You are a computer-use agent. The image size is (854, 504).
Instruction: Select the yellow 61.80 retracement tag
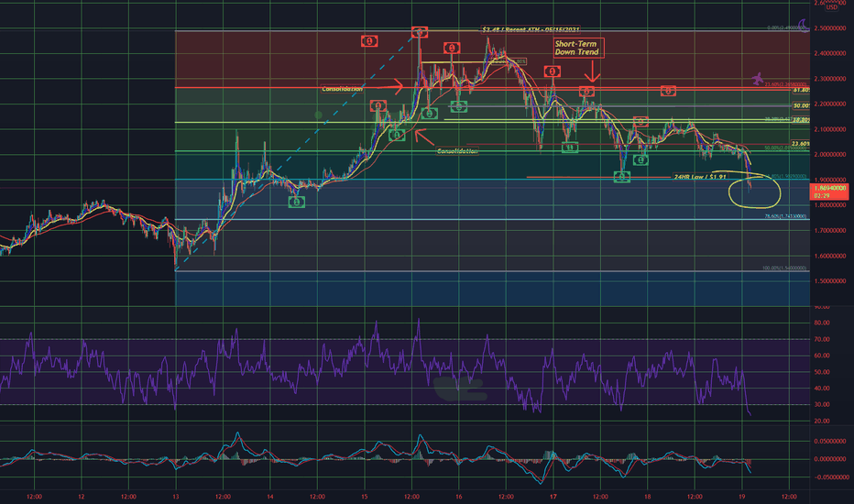click(x=801, y=90)
